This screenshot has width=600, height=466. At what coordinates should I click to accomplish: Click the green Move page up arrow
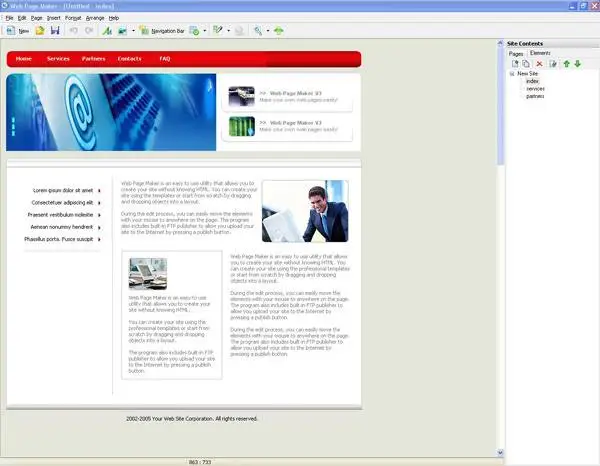click(567, 64)
